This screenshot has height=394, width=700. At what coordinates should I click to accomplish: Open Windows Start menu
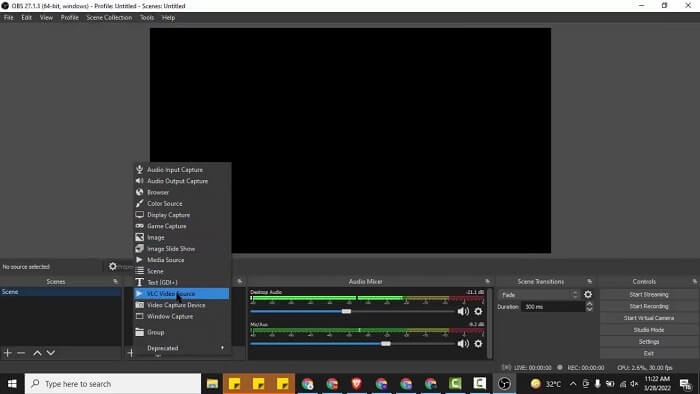(x=12, y=384)
